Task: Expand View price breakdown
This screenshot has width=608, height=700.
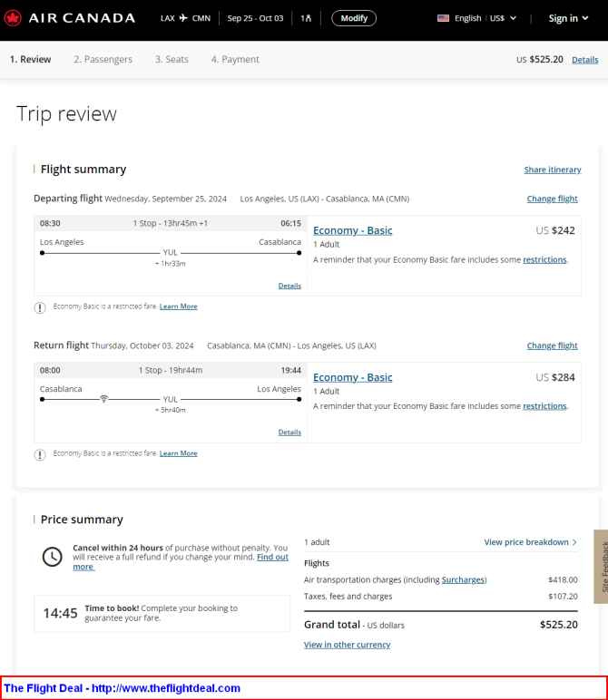Action: click(x=530, y=542)
